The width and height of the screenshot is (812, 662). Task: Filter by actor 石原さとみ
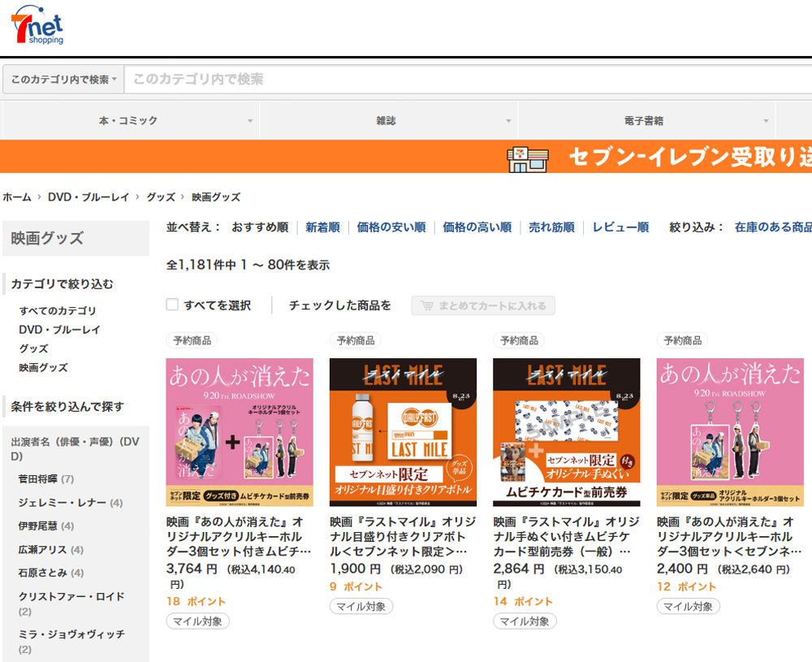(x=46, y=573)
